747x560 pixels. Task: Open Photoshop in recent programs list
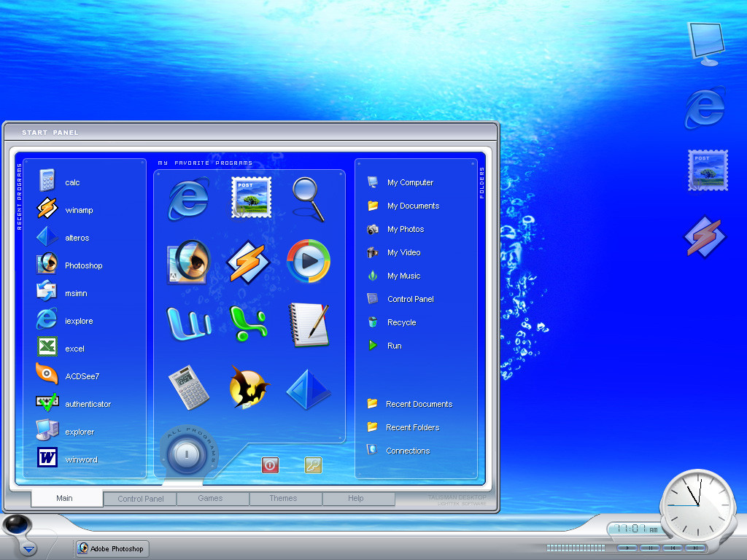(x=69, y=265)
